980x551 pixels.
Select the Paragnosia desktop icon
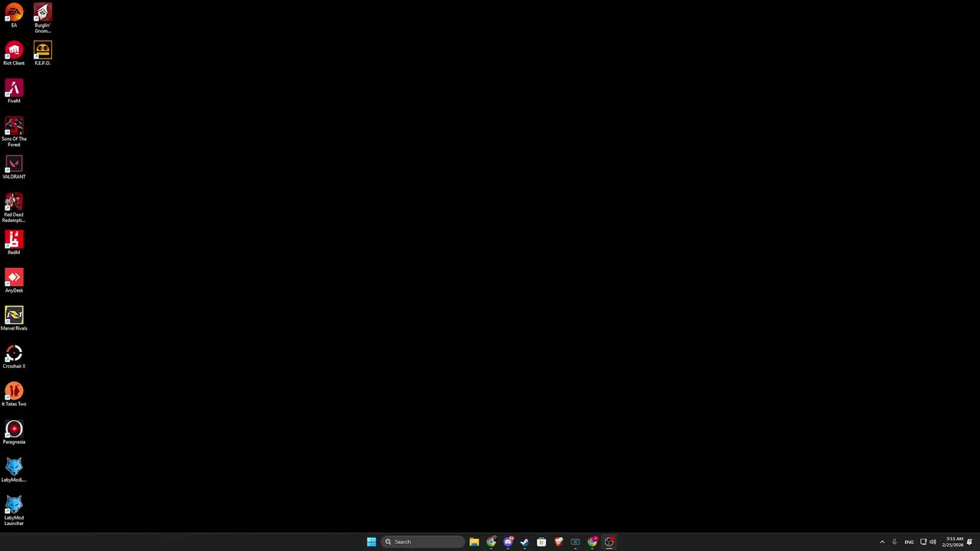(x=14, y=432)
